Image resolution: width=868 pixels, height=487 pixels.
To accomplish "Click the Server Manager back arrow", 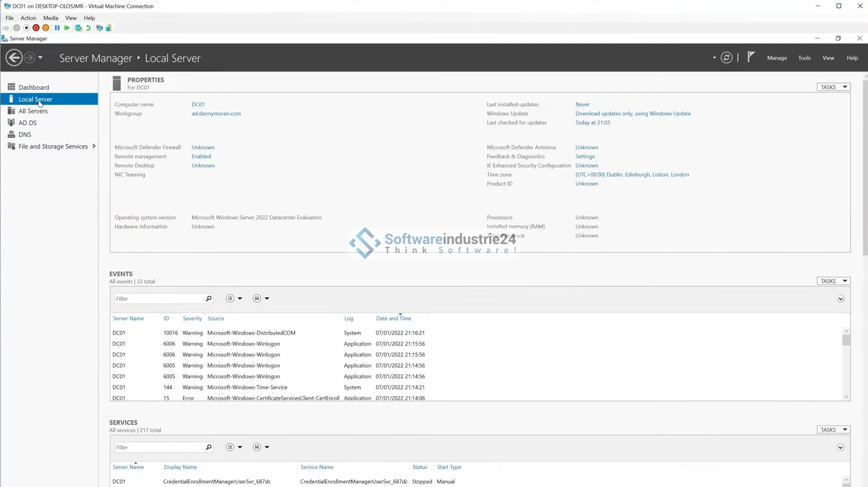I will 14,58.
